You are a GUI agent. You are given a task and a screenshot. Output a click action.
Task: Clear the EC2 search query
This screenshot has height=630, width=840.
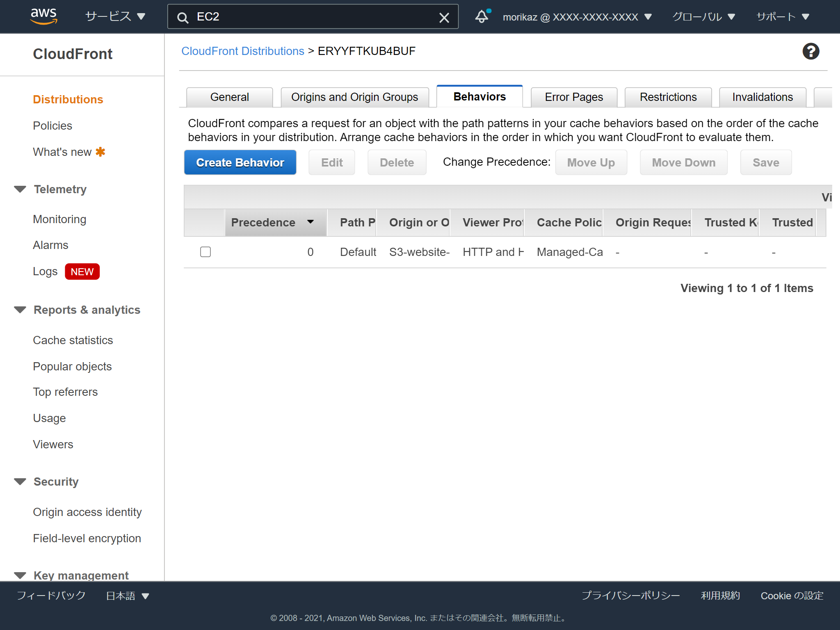coord(444,17)
